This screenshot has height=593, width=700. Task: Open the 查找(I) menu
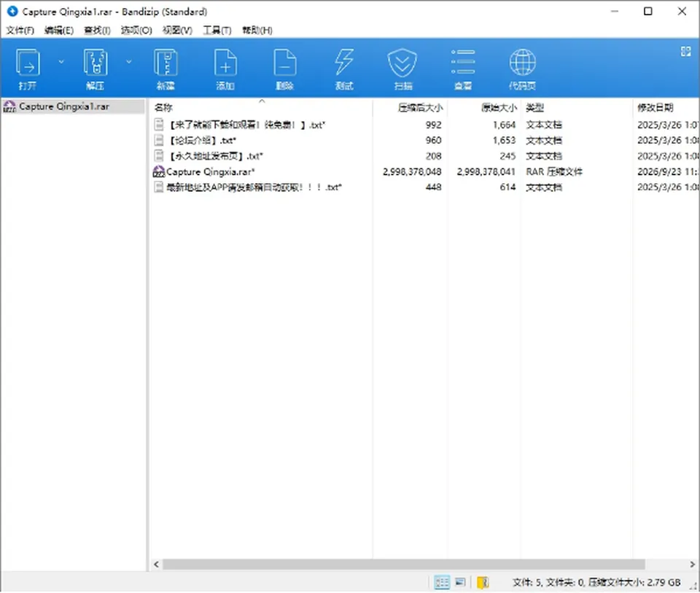(x=97, y=31)
